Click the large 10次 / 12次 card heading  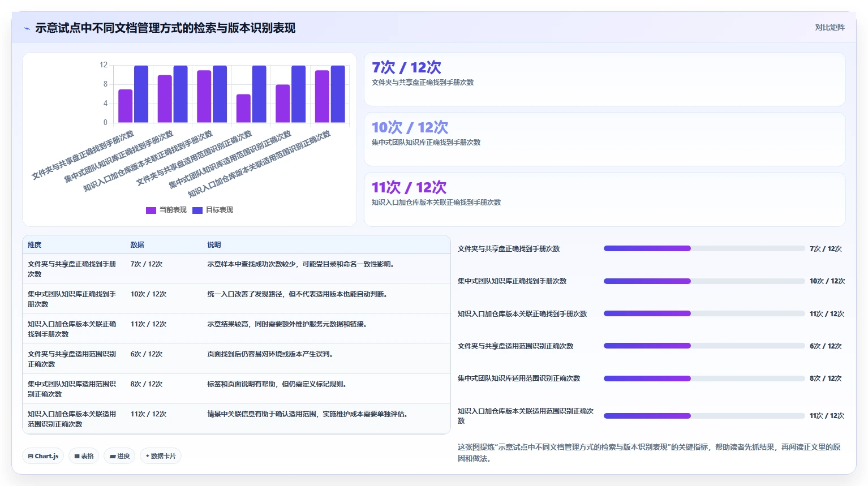point(410,128)
